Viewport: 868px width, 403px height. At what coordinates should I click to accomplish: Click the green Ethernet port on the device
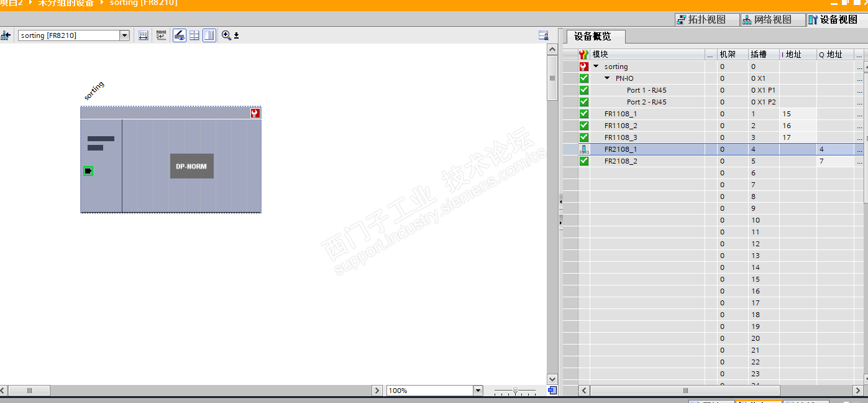pyautogui.click(x=88, y=171)
